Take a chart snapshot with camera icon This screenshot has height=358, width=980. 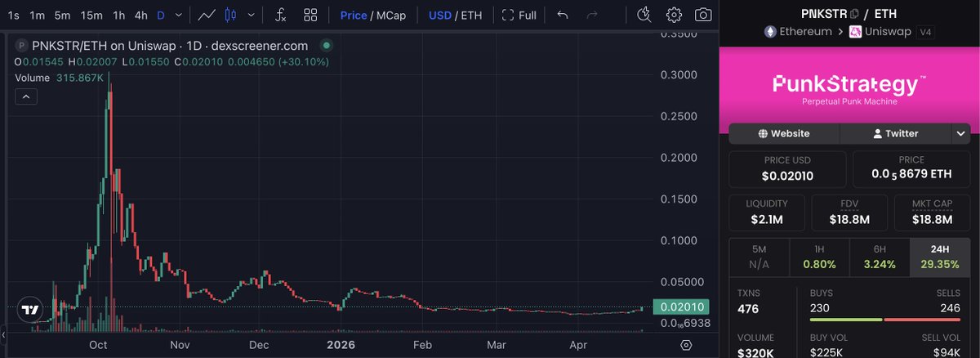tap(702, 15)
